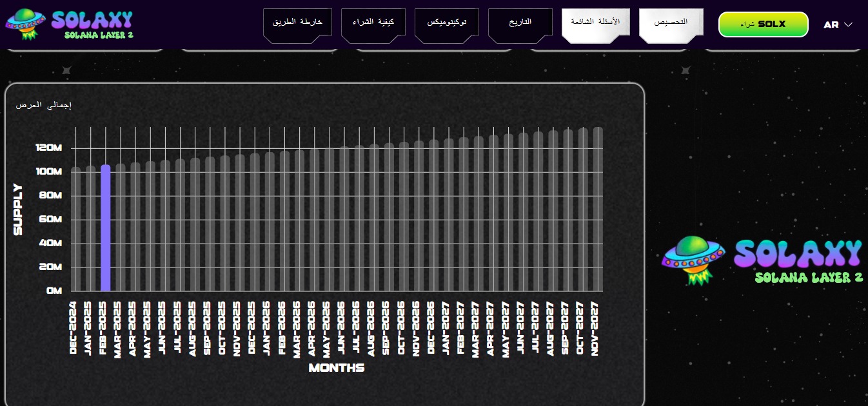868x406 pixels.
Task: Switch to the التاريخ nav tab
Action: tap(520, 26)
